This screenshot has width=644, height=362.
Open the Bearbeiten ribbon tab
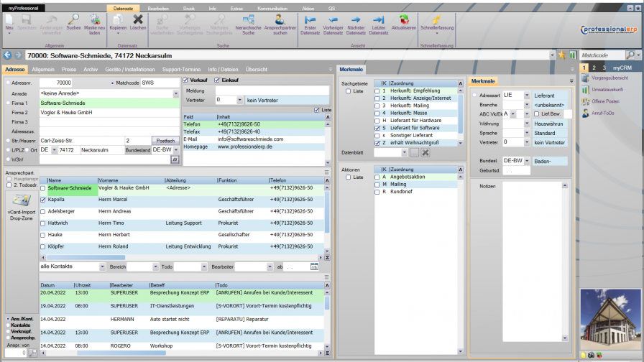pos(157,7)
